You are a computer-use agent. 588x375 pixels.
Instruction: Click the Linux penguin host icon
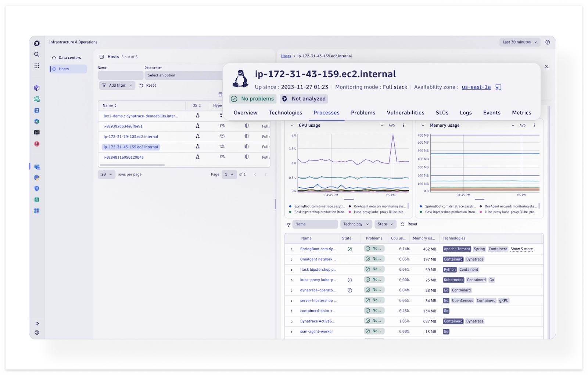point(240,79)
